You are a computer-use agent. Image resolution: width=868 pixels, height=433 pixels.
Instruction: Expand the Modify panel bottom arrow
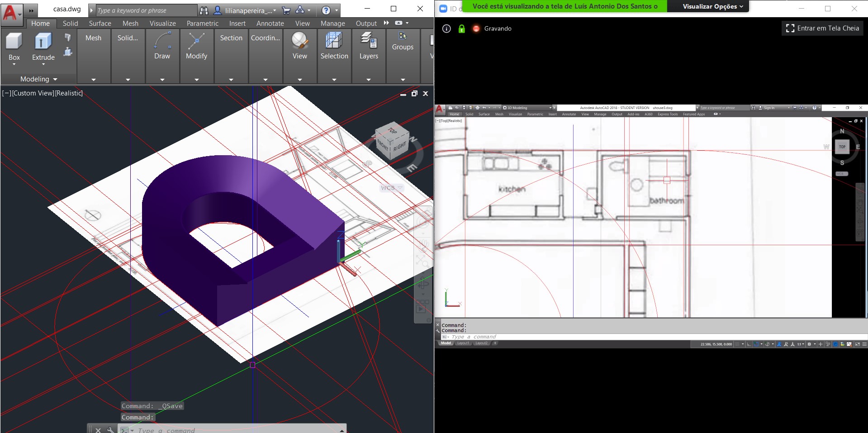(197, 80)
